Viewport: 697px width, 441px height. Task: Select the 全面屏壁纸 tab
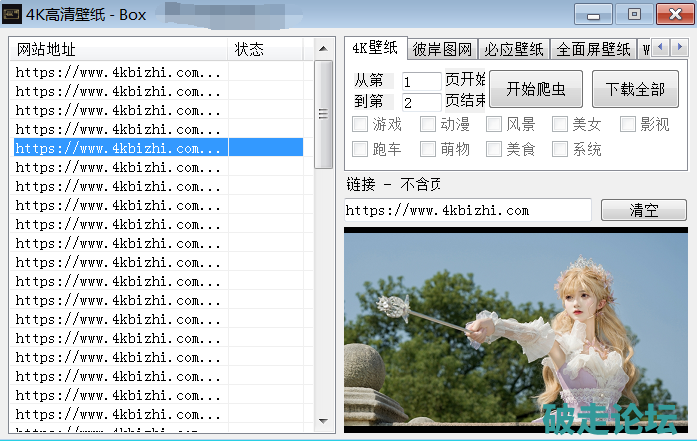(593, 49)
